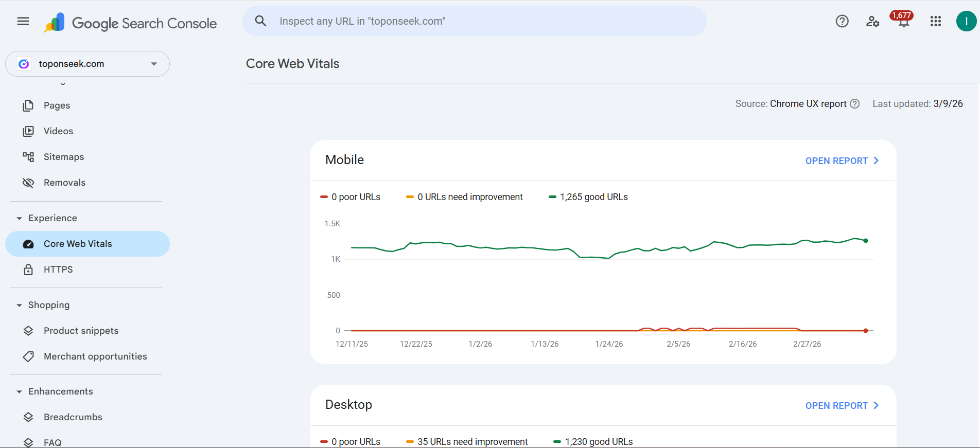Go to the Pages report

pyautogui.click(x=87, y=105)
